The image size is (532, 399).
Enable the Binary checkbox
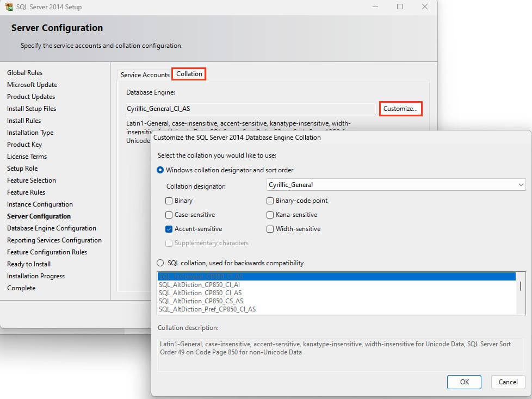coord(169,201)
